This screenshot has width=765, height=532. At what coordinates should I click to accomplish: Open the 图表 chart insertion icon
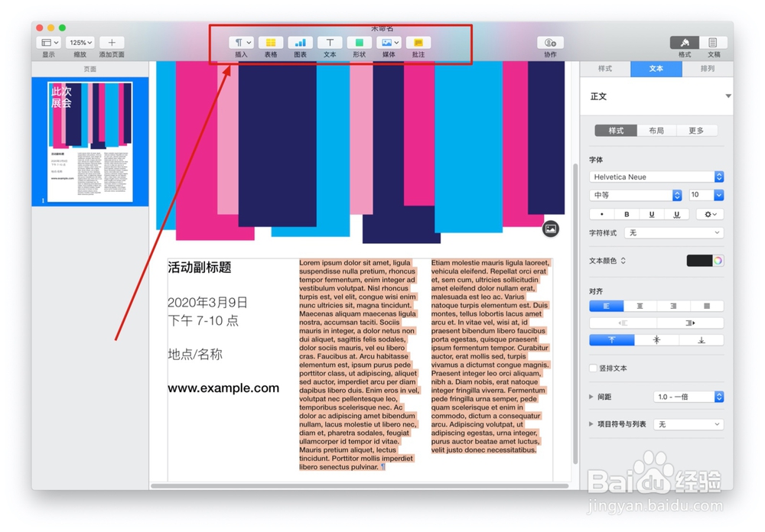click(301, 42)
